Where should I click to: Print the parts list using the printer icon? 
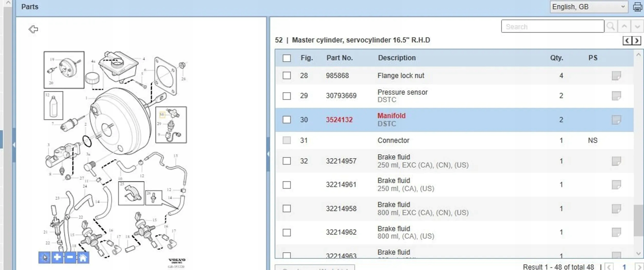pos(637,7)
